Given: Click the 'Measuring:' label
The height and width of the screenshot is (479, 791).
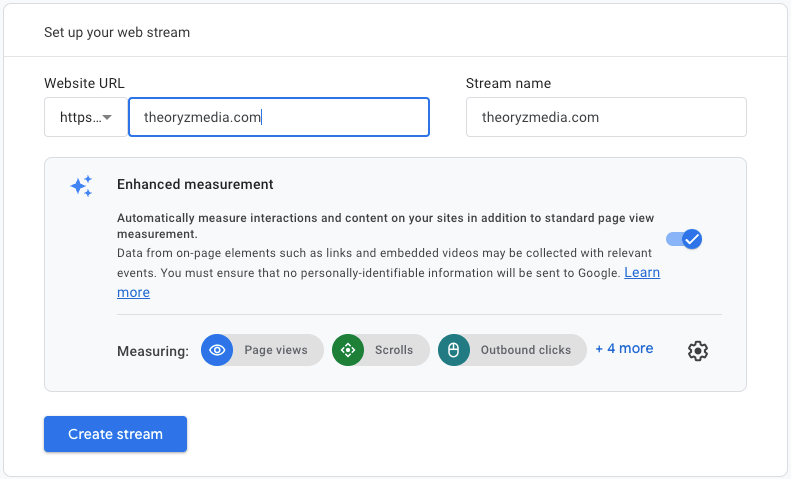Looking at the screenshot, I should click(x=153, y=351).
